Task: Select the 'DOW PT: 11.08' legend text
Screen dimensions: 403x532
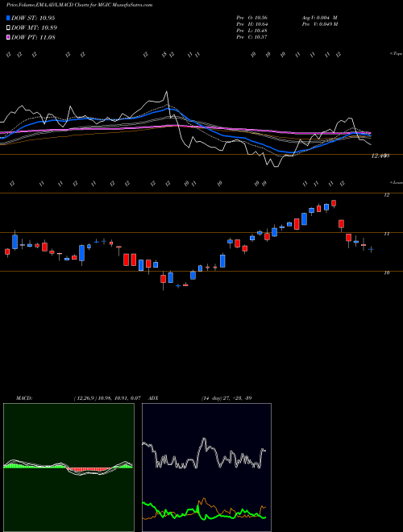Action: click(33, 37)
